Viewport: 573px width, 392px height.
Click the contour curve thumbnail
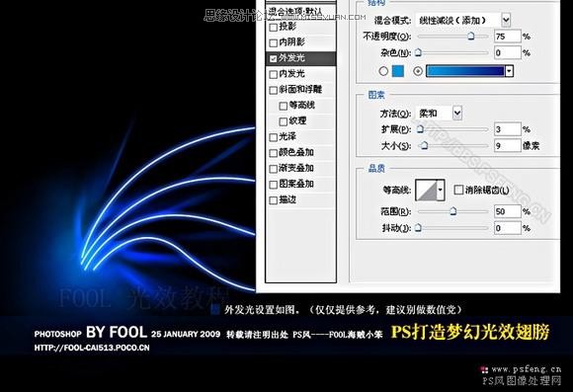(426, 190)
